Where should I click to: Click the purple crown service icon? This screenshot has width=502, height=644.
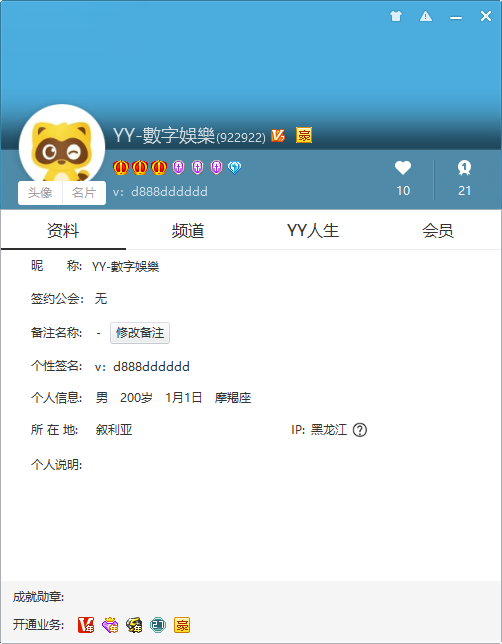(110, 625)
